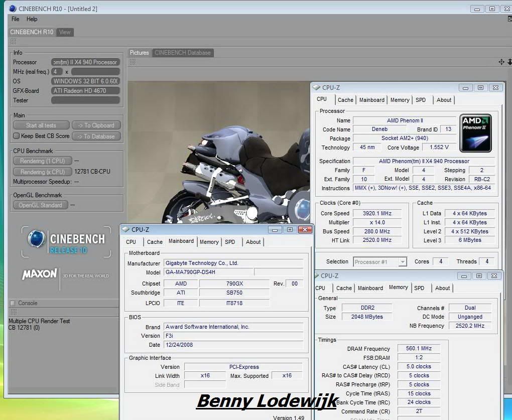The width and height of the screenshot is (512, 420).
Task: Toggle Keep Best CB Score checkbox
Action: (17, 136)
